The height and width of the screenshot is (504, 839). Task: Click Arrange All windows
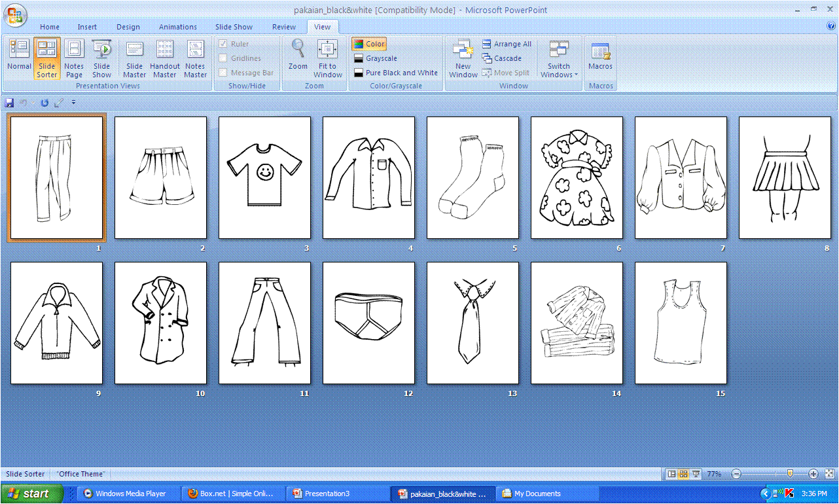[x=507, y=44]
